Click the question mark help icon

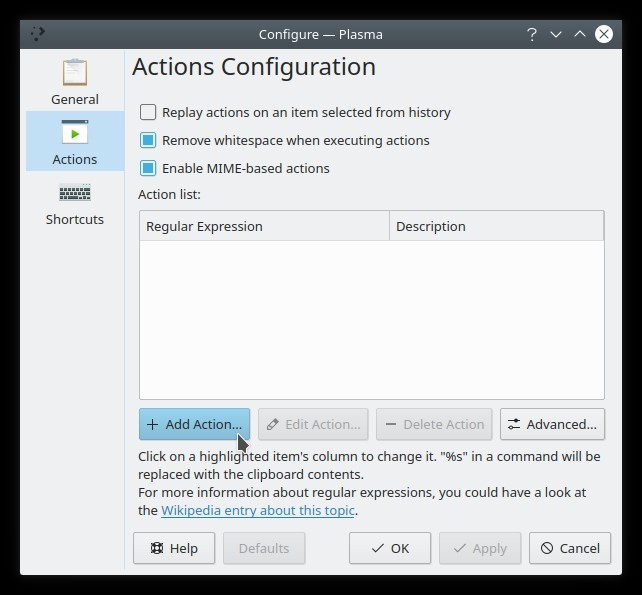click(532, 34)
